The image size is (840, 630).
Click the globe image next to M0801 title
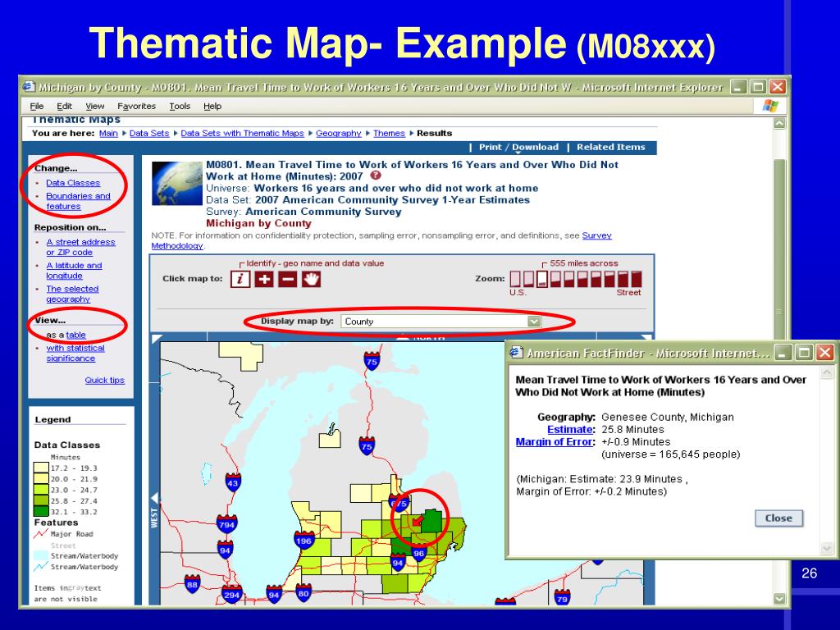[177, 183]
